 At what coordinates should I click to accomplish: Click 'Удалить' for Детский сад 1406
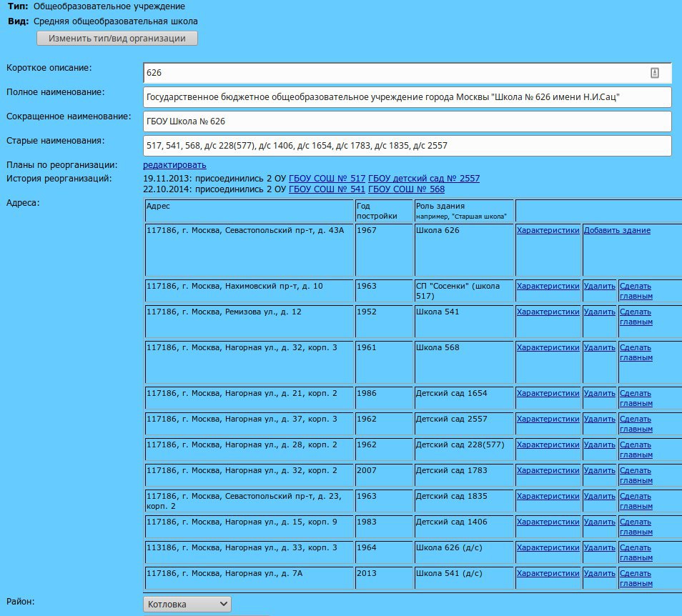(x=599, y=521)
